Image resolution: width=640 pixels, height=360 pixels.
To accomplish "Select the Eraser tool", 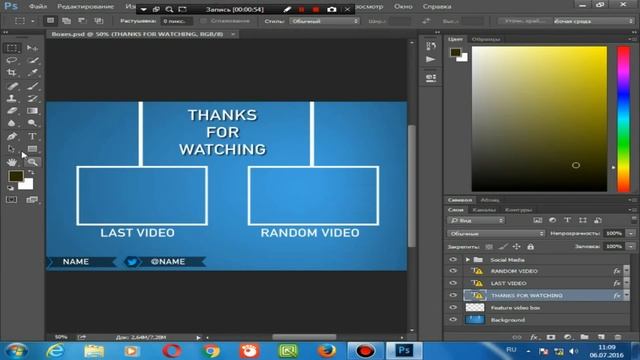I will (12, 111).
